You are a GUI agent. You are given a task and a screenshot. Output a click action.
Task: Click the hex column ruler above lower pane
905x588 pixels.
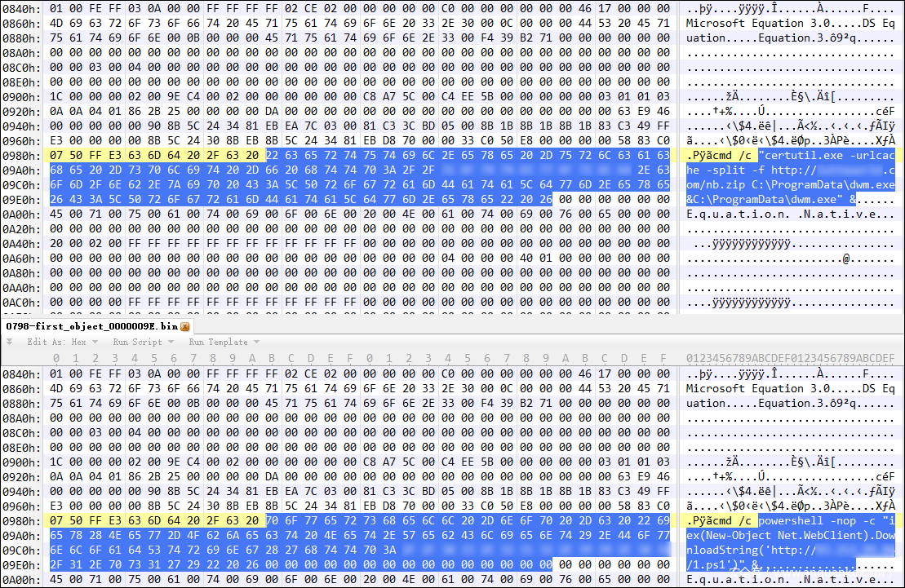coord(360,358)
